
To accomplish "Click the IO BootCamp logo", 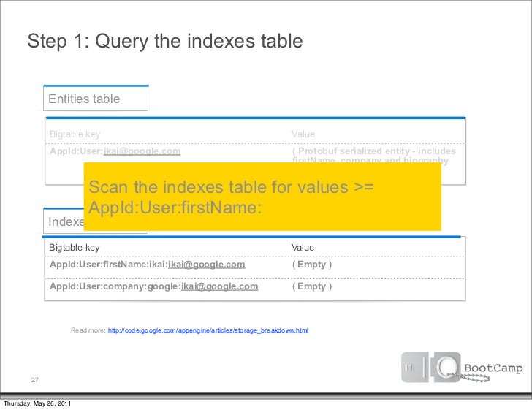I will click(x=462, y=368).
